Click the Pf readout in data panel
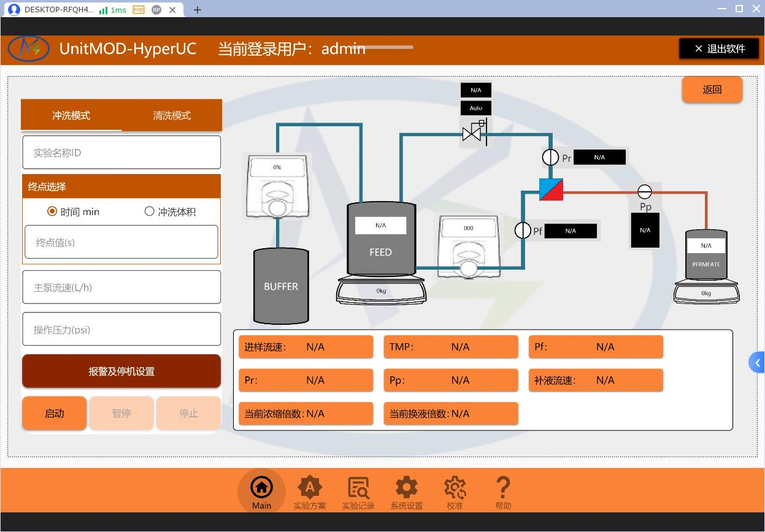This screenshot has width=765, height=532. pos(596,347)
